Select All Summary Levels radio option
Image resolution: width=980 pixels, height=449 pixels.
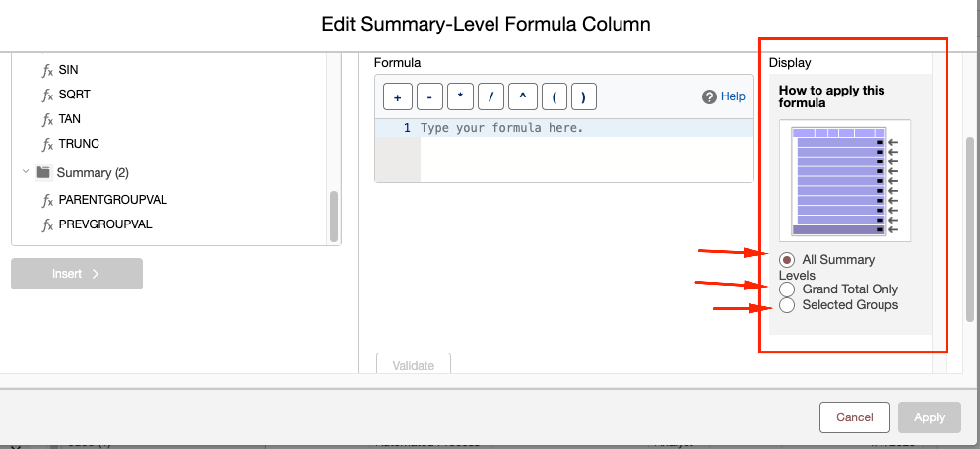[788, 260]
